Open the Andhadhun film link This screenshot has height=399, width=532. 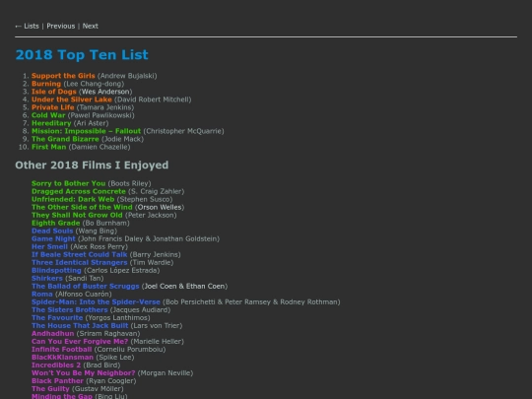[52, 334]
